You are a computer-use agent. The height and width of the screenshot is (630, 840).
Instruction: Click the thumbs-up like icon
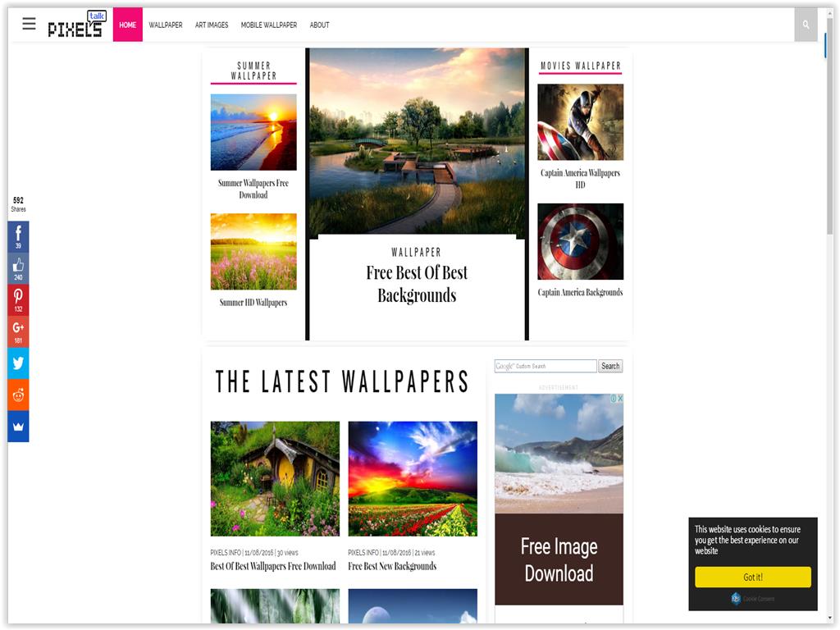18,268
